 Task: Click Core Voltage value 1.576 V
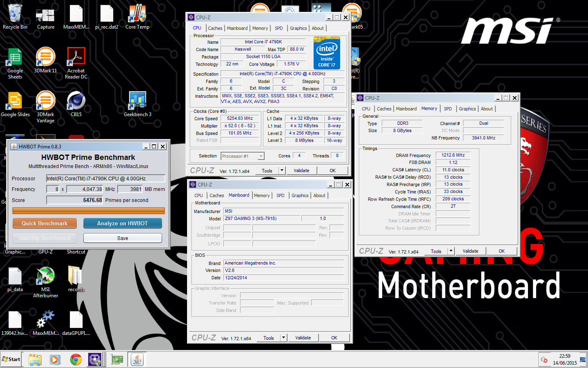pyautogui.click(x=292, y=64)
